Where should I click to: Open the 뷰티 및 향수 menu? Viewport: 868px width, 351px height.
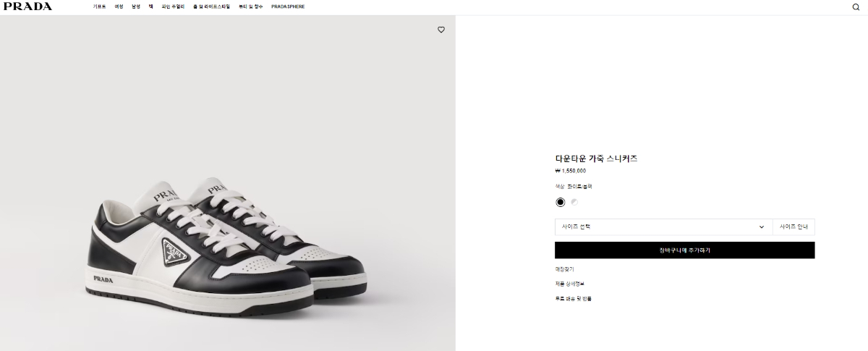tap(251, 7)
